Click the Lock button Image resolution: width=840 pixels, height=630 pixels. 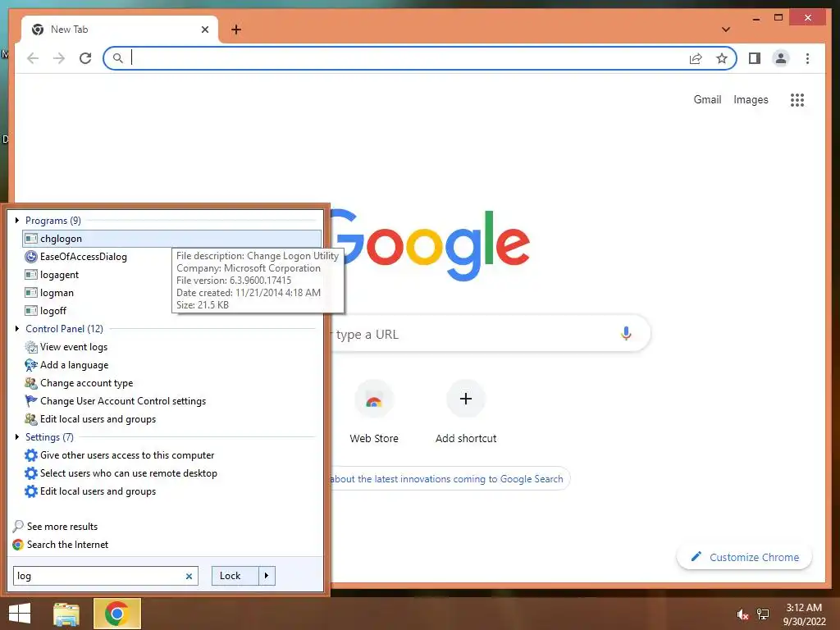tap(235, 575)
